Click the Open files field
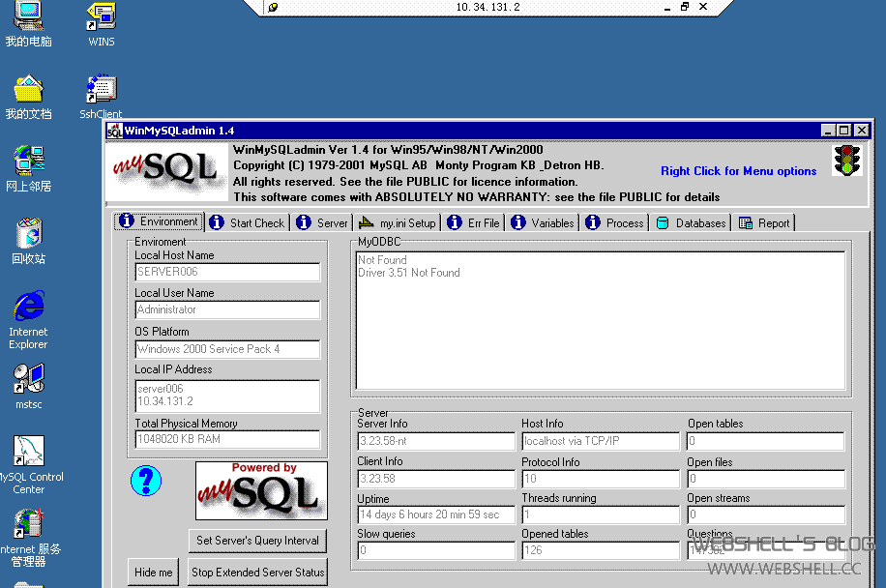 (766, 479)
